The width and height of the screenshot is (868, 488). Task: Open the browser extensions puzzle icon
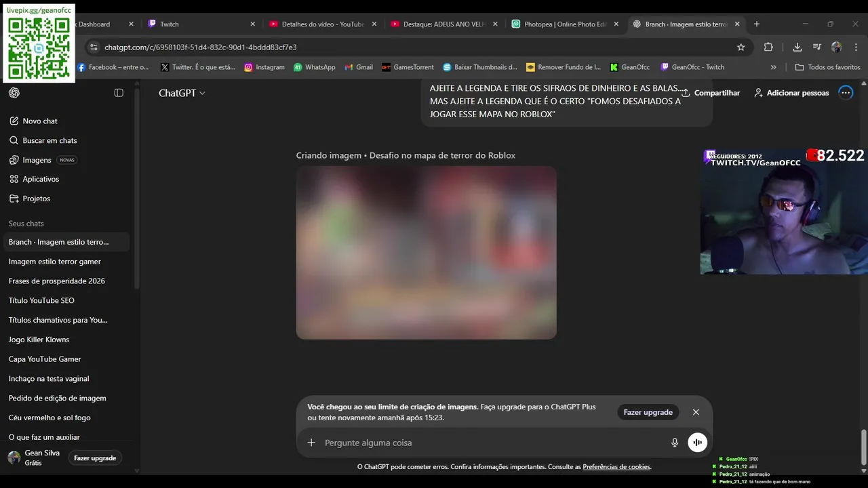[x=768, y=47]
